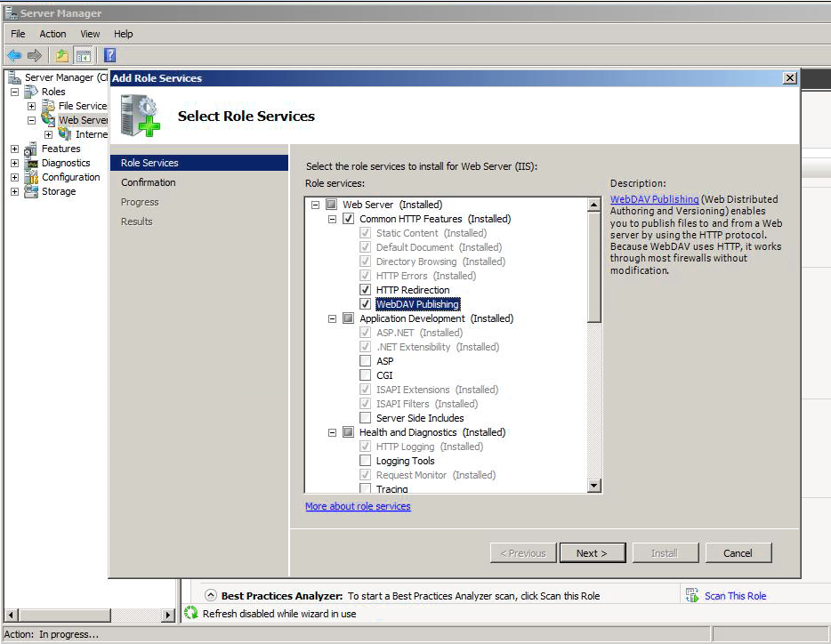
Task: Uncheck the WebDAV Publishing checkbox
Action: pos(365,304)
